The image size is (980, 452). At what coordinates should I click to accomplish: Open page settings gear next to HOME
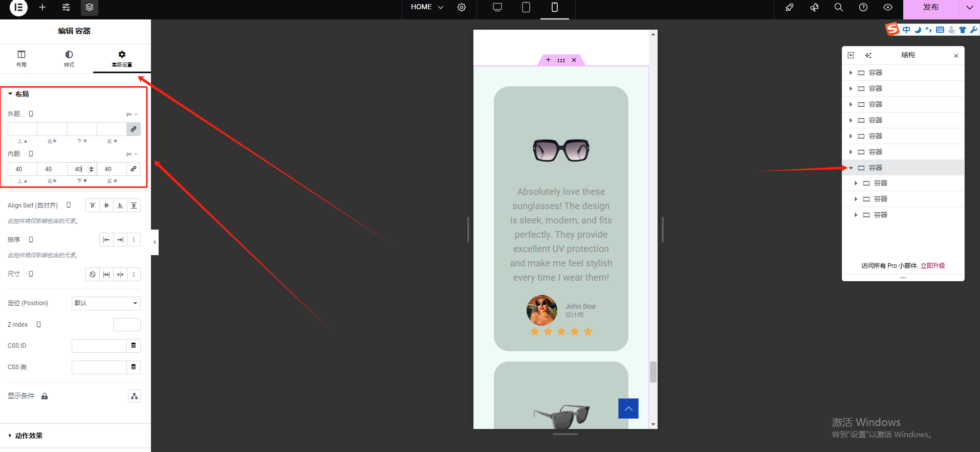pyautogui.click(x=462, y=7)
